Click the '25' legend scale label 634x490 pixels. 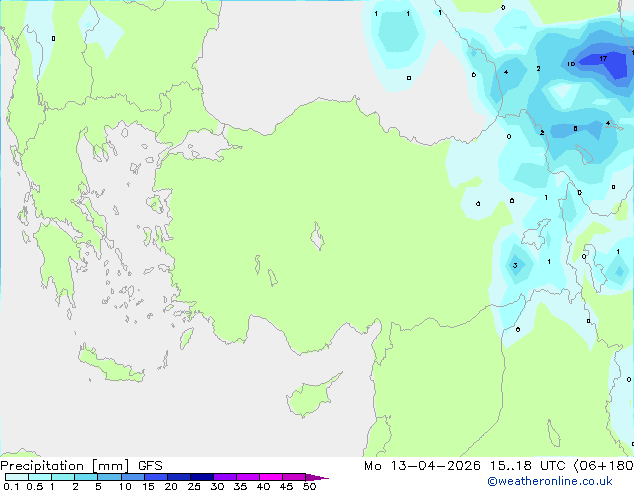click(194, 486)
